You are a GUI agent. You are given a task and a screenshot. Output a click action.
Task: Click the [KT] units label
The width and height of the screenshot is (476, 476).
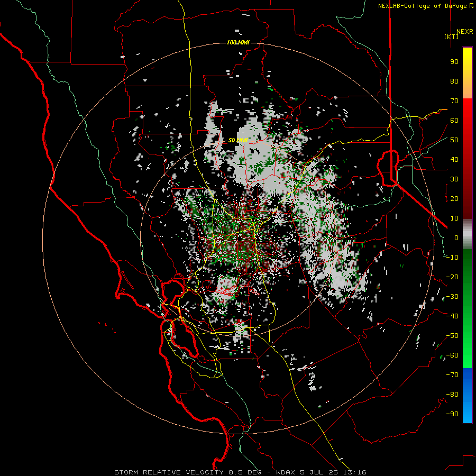pyautogui.click(x=452, y=36)
